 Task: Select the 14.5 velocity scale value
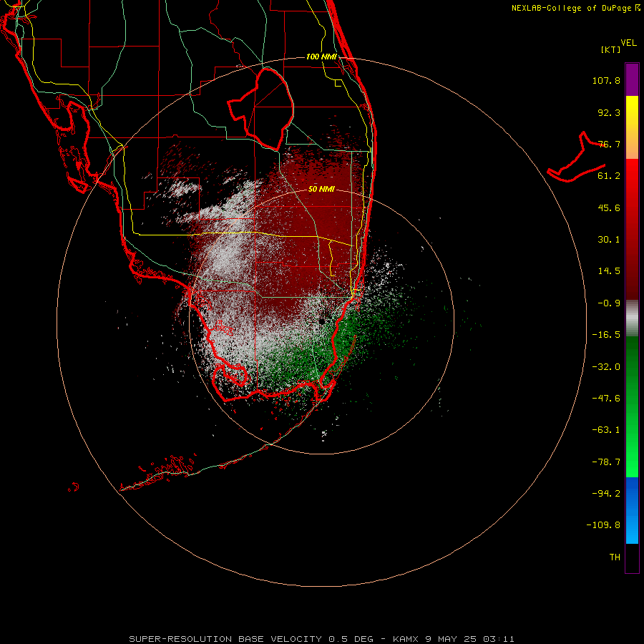609,271
